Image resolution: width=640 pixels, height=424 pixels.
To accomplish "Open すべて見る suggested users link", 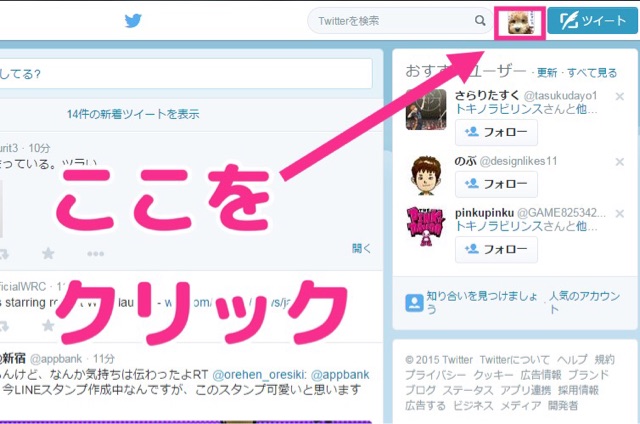I will [592, 73].
